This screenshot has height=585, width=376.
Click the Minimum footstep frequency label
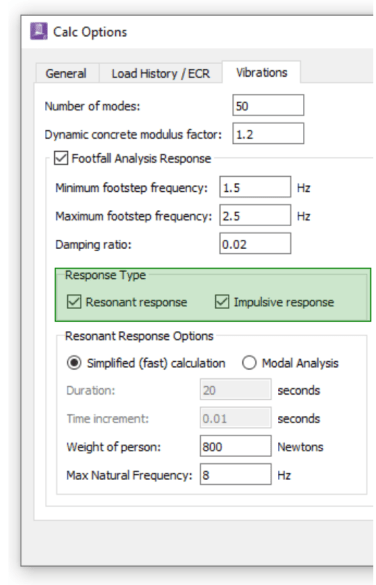131,188
